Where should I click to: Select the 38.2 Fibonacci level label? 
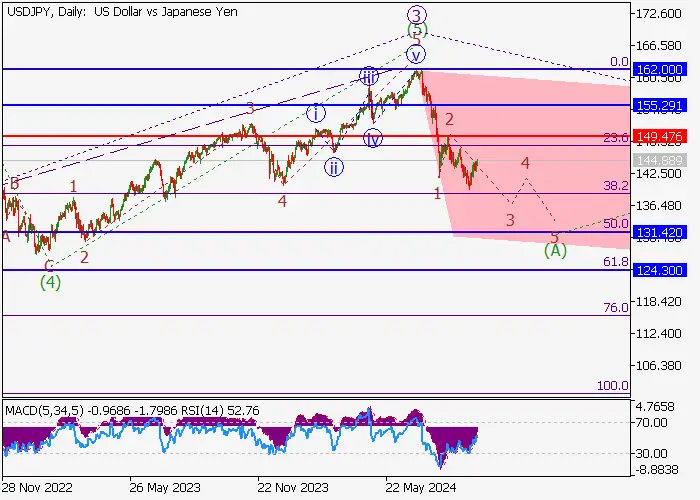616,186
